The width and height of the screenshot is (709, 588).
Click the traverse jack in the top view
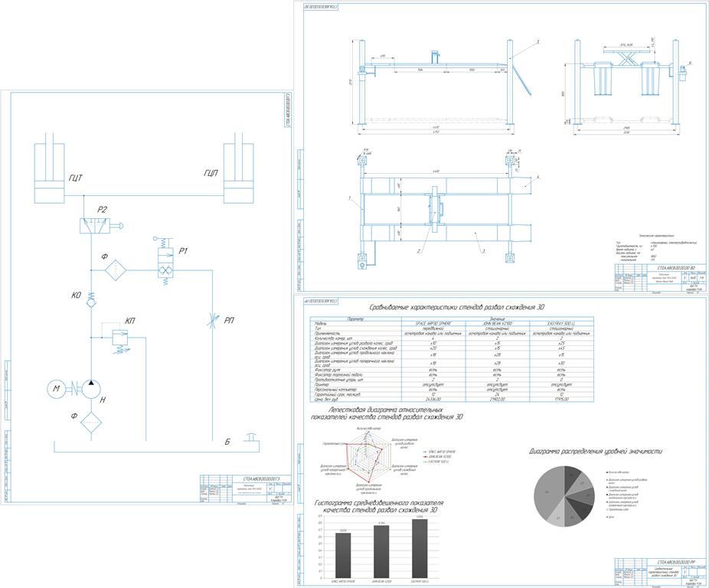[x=435, y=210]
